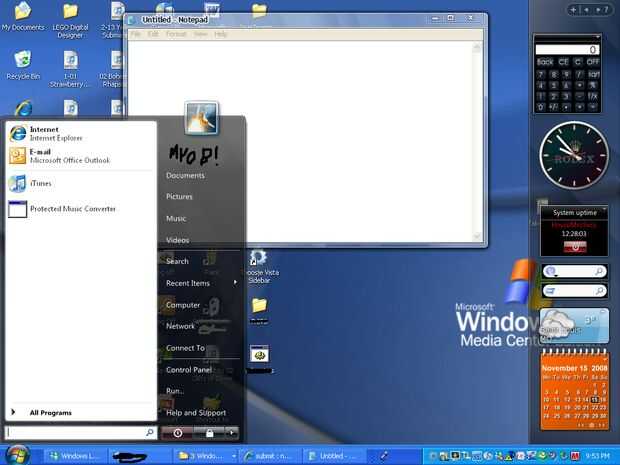The width and height of the screenshot is (620, 465).
Task: Open the Recycle Bin desktop icon
Action: [23, 65]
